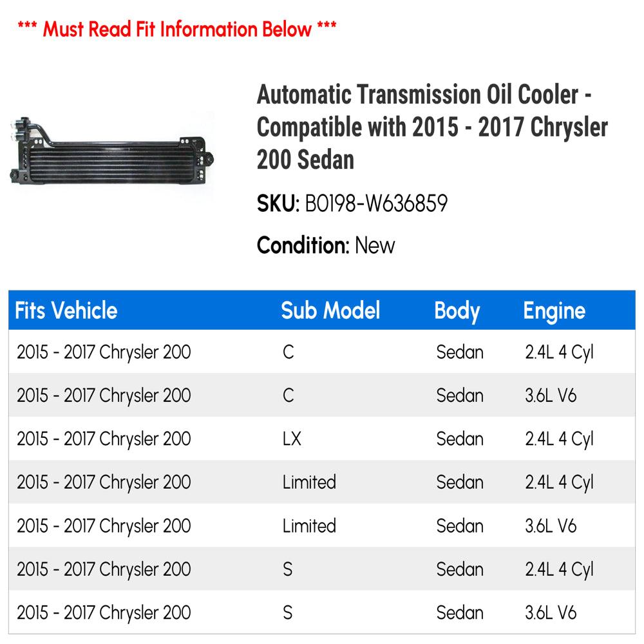The image size is (644, 644).
Task: Select the first row's sub model C cell
Action: (x=289, y=352)
